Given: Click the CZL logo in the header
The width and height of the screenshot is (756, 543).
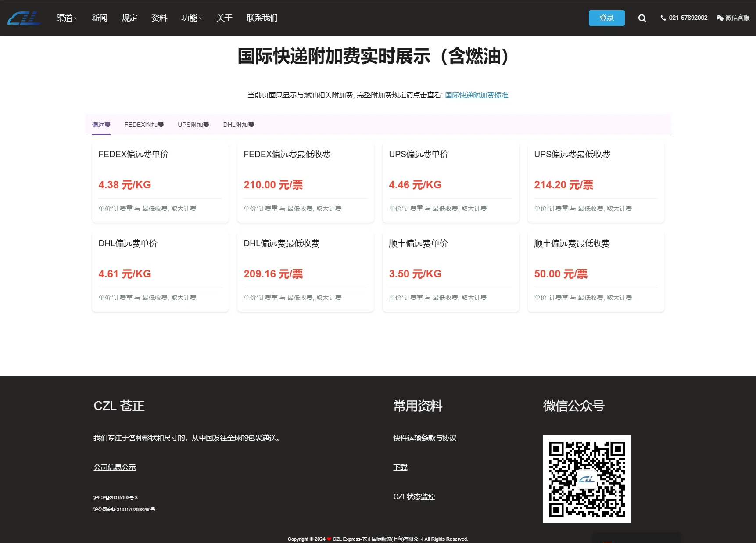Looking at the screenshot, I should (24, 18).
